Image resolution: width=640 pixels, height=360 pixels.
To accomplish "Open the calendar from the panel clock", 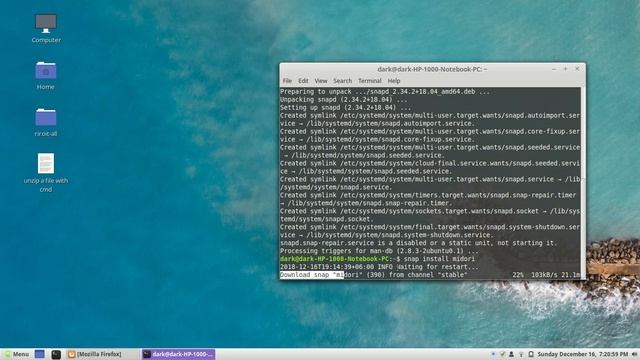I will click(x=583, y=354).
